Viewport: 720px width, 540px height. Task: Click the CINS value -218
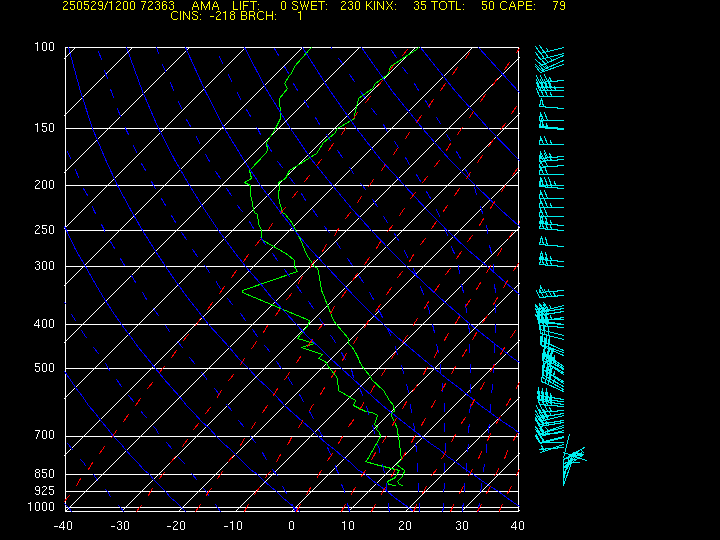(222, 16)
